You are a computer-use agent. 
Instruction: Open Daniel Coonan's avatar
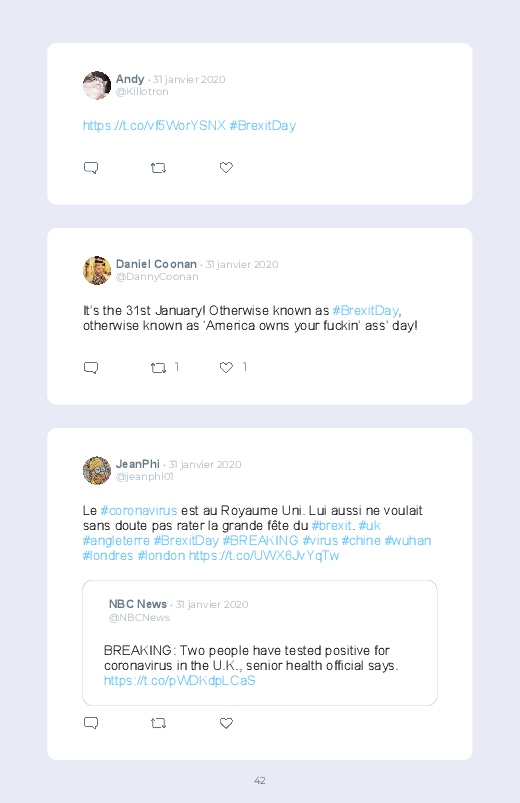[97, 270]
